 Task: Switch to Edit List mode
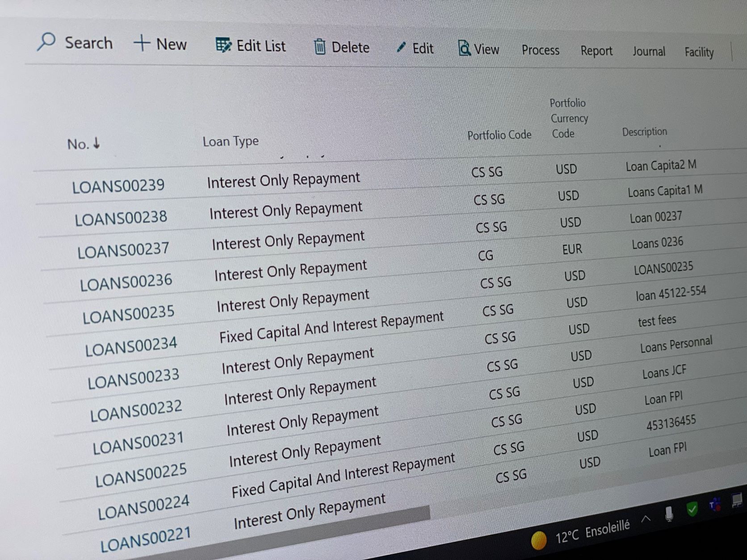[251, 46]
